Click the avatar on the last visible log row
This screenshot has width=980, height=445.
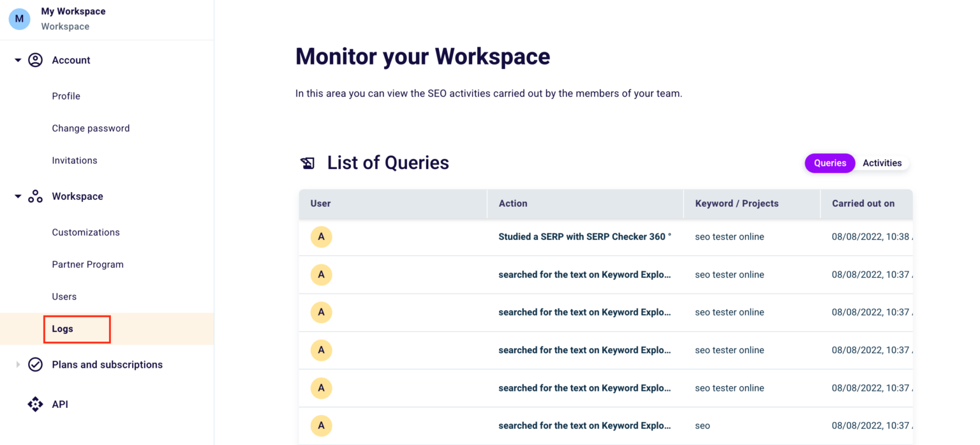pos(321,425)
